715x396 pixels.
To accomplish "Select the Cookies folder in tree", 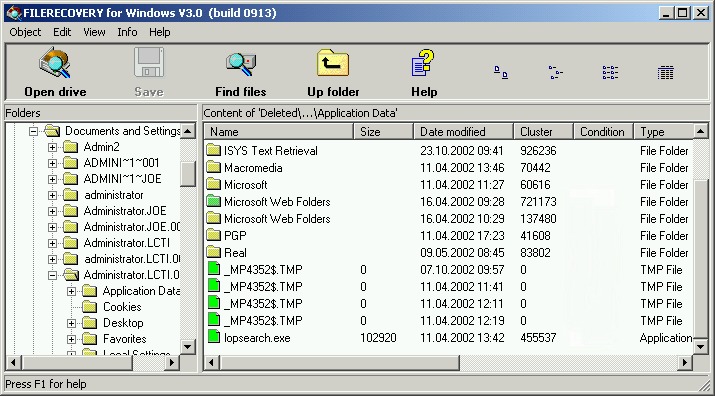I will pyautogui.click(x=122, y=307).
